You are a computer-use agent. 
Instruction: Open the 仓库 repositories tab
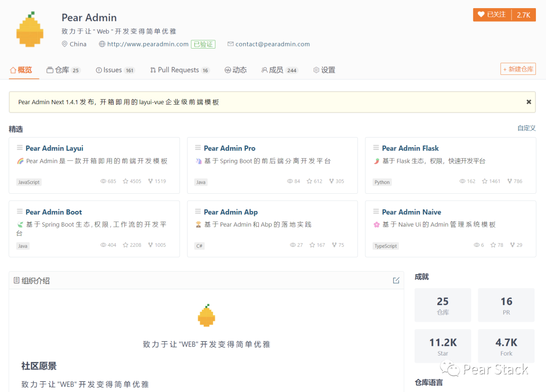click(x=63, y=70)
